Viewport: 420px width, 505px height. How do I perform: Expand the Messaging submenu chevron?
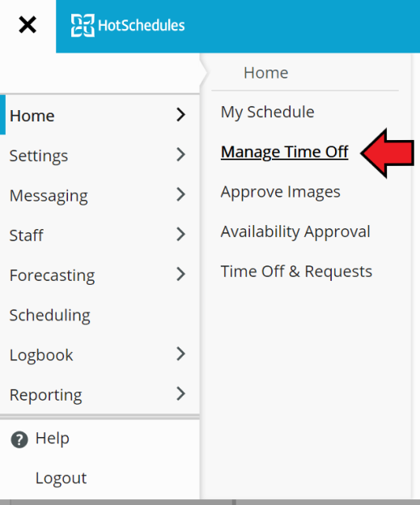[181, 194]
